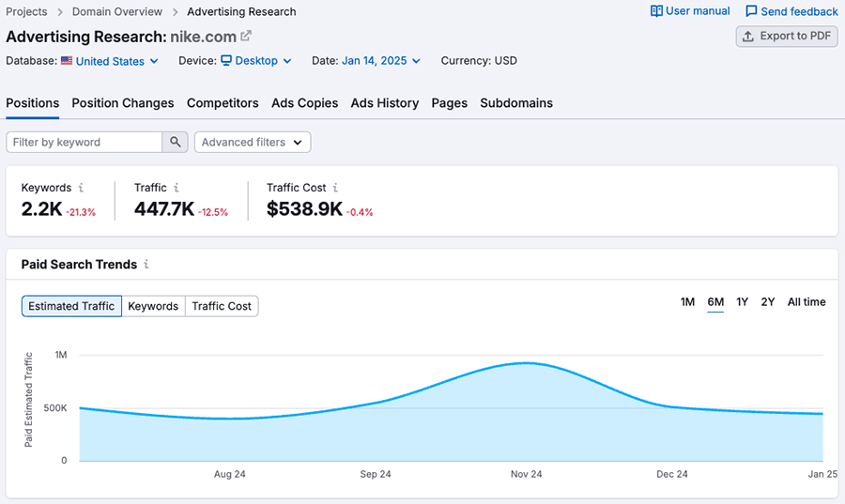Image resolution: width=845 pixels, height=504 pixels.
Task: Set chart range to 2Y
Action: (768, 302)
